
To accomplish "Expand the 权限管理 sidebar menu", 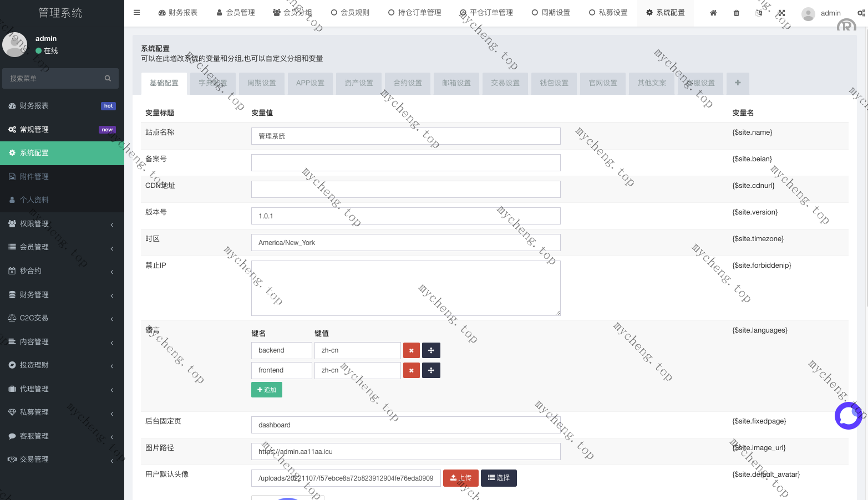I will tap(62, 224).
